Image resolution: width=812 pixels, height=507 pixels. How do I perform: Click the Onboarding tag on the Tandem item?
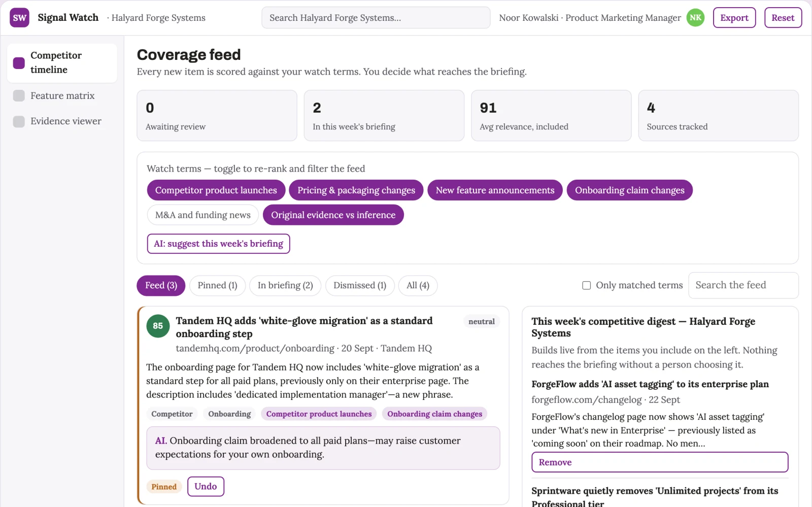click(x=229, y=414)
